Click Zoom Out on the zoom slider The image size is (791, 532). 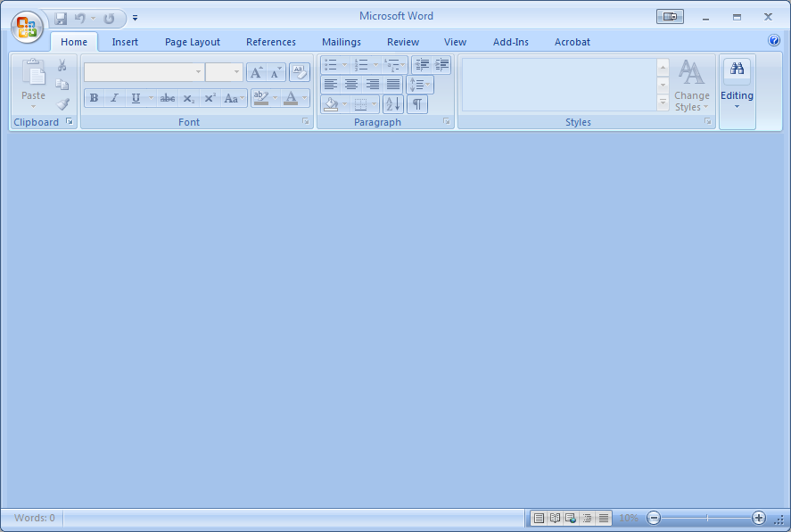pos(654,518)
